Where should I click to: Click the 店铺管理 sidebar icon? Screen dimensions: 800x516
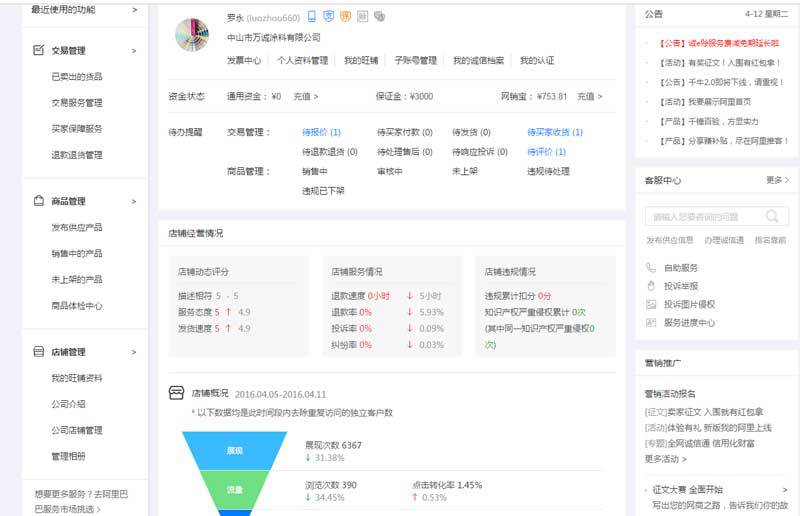38,352
